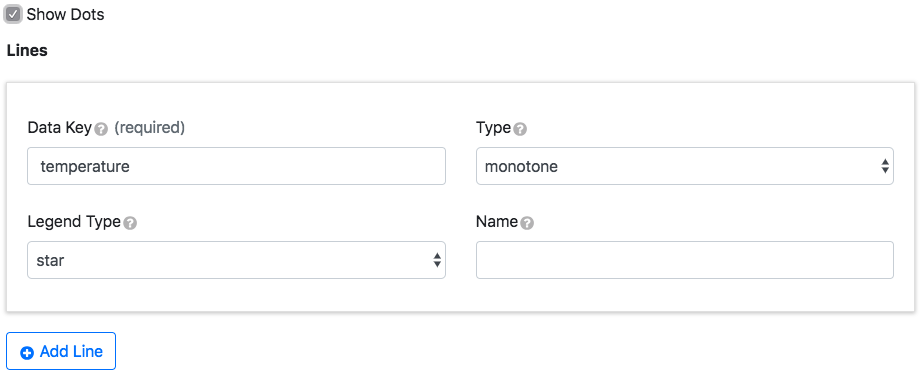Screen dimensions: 921x384
Task: Open the Legend Type dropdown showing star
Action: [236, 260]
